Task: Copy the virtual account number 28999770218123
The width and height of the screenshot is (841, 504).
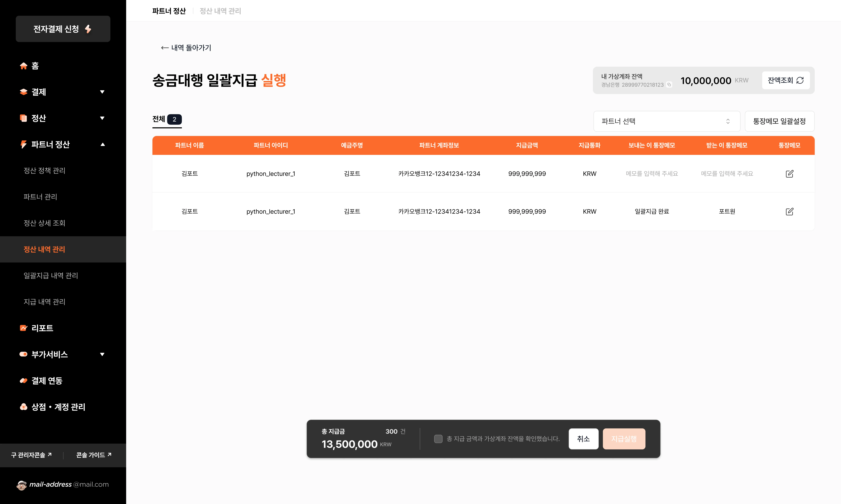Action: point(669,85)
